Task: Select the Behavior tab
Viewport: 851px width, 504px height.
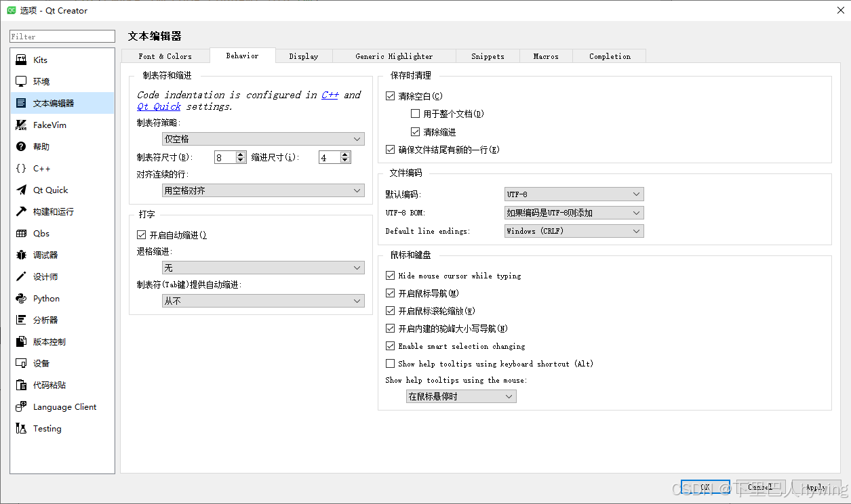Action: [242, 56]
